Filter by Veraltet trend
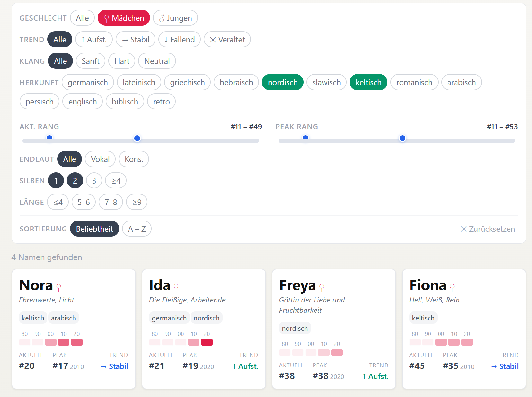The image size is (532, 397). pyautogui.click(x=227, y=40)
